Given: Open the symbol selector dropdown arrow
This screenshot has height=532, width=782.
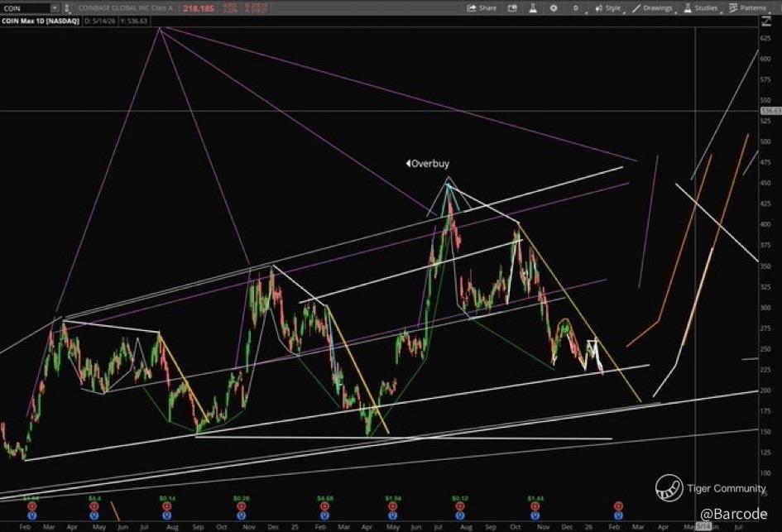Looking at the screenshot, I should [x=55, y=8].
